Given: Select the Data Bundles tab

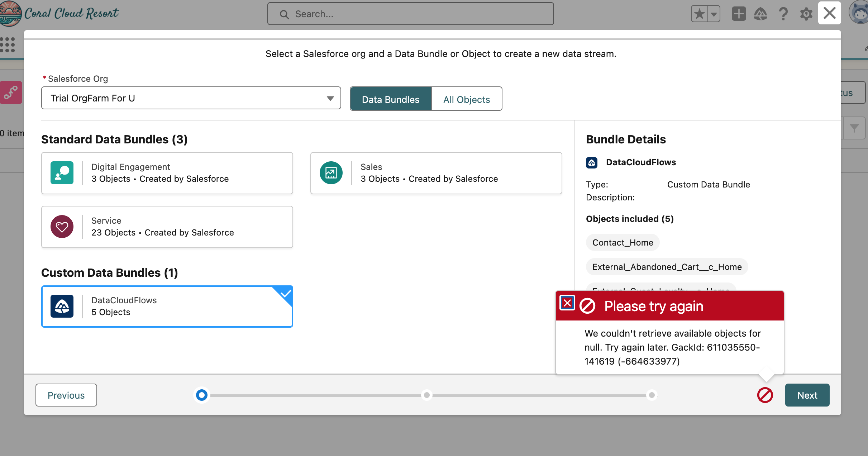Looking at the screenshot, I should [391, 99].
